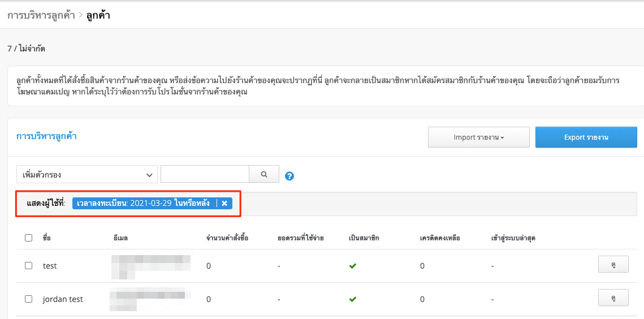Sort by ยอดรวมที่ใช้จ่าย column header
Viewport: 644px width, 319px height.
point(300,238)
